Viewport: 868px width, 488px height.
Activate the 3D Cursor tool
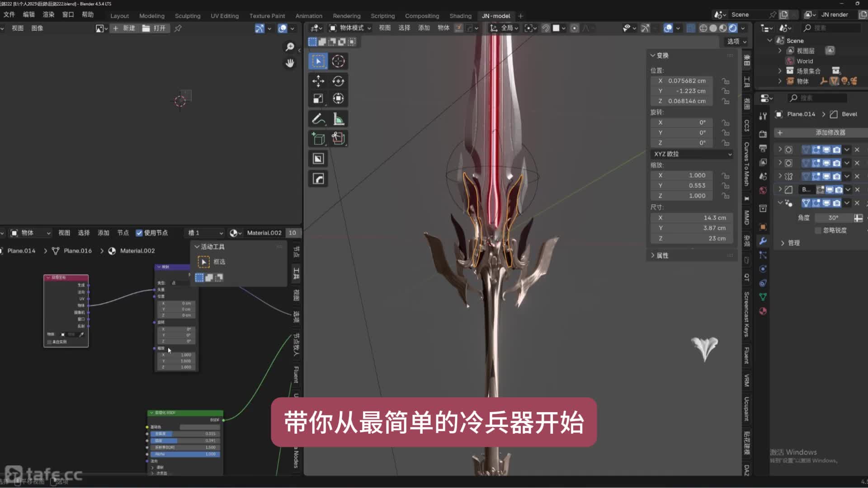(338, 61)
